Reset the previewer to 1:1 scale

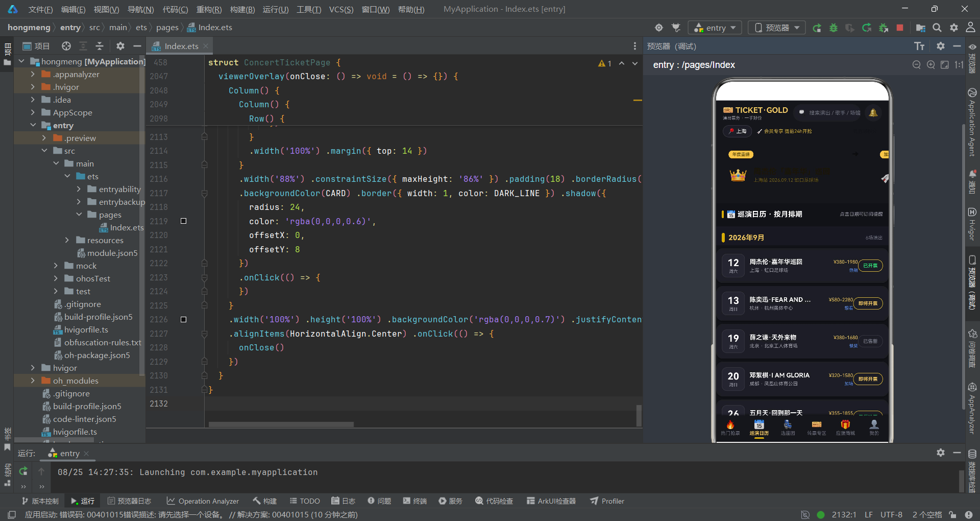pos(959,65)
